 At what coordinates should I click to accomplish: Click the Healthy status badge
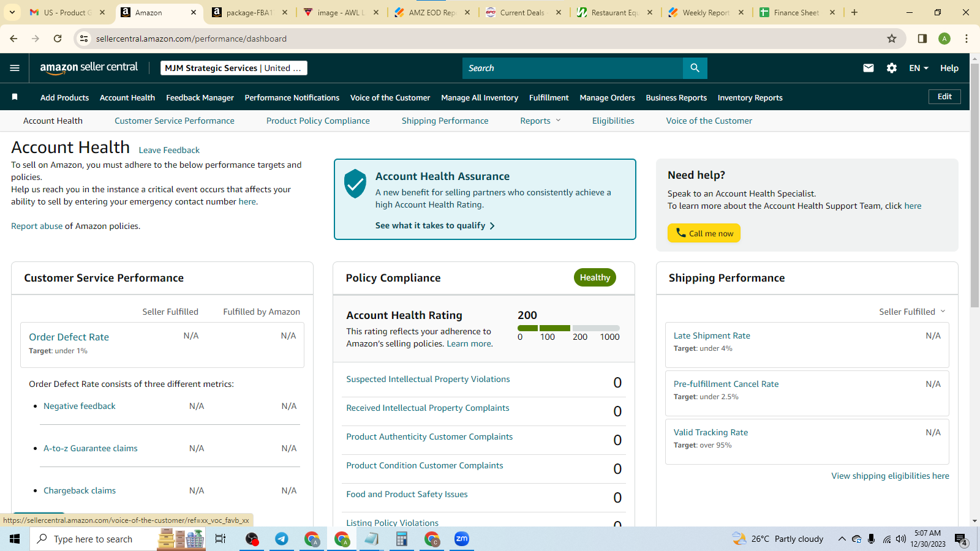click(x=595, y=277)
